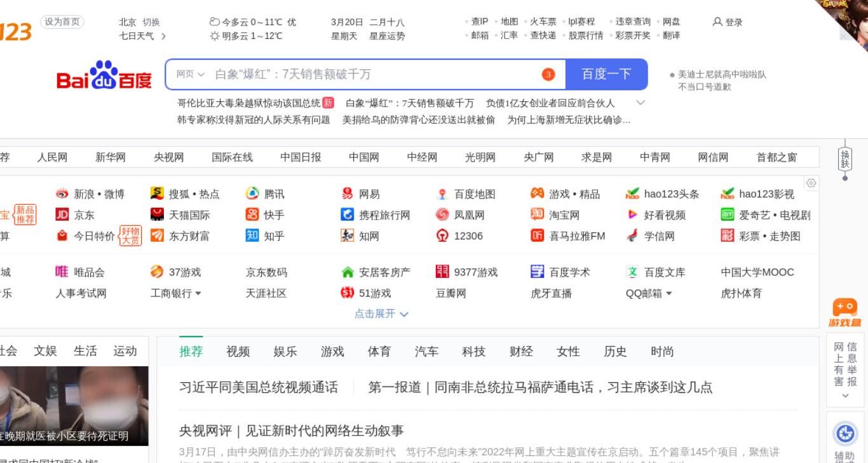
Task: Expand the QQ Mail dropdown arrow
Action: pos(668,294)
